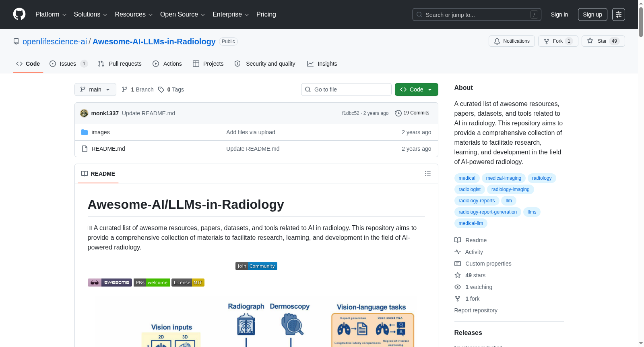Open the Pricing page

pos(266,15)
